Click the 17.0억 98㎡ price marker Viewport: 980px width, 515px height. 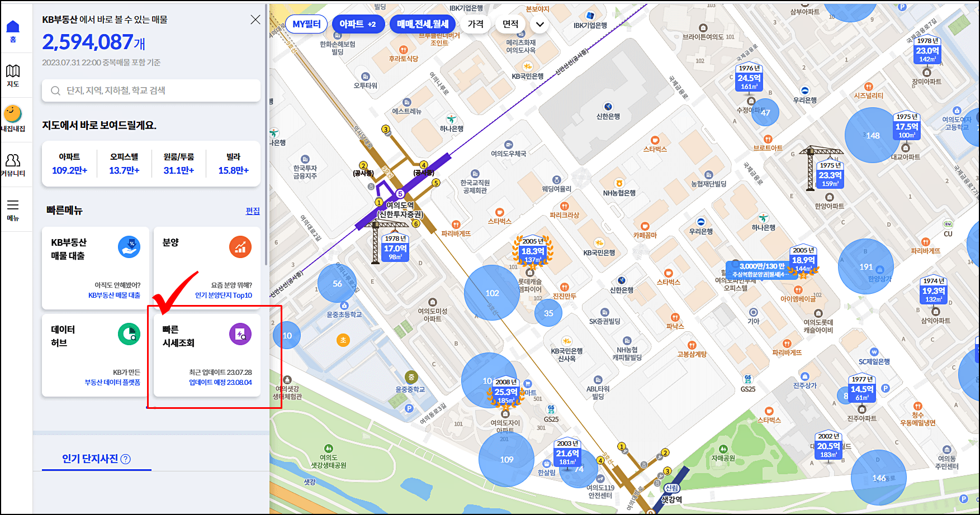tap(395, 247)
